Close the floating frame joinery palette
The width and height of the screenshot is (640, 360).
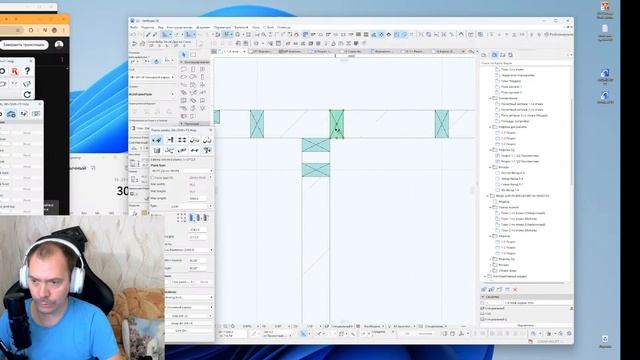coord(211,130)
